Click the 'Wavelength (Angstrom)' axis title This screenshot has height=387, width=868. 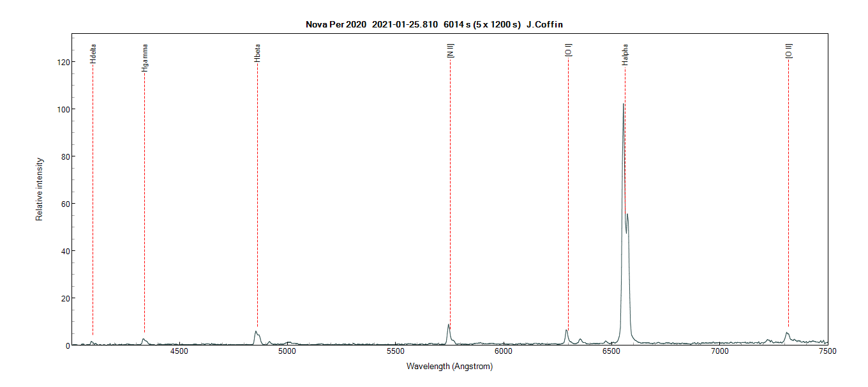449,367
